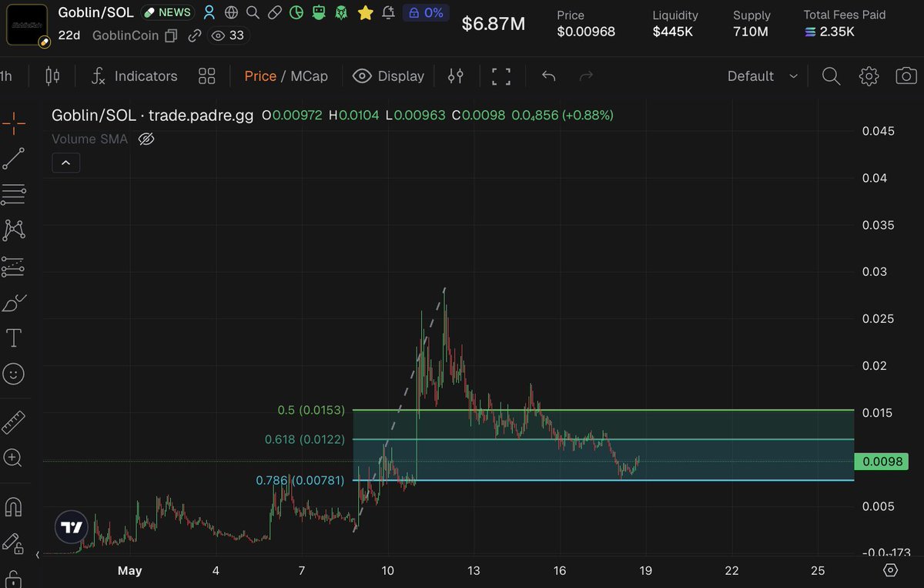Toggle magnet snap mode
The image size is (924, 588).
(x=13, y=507)
